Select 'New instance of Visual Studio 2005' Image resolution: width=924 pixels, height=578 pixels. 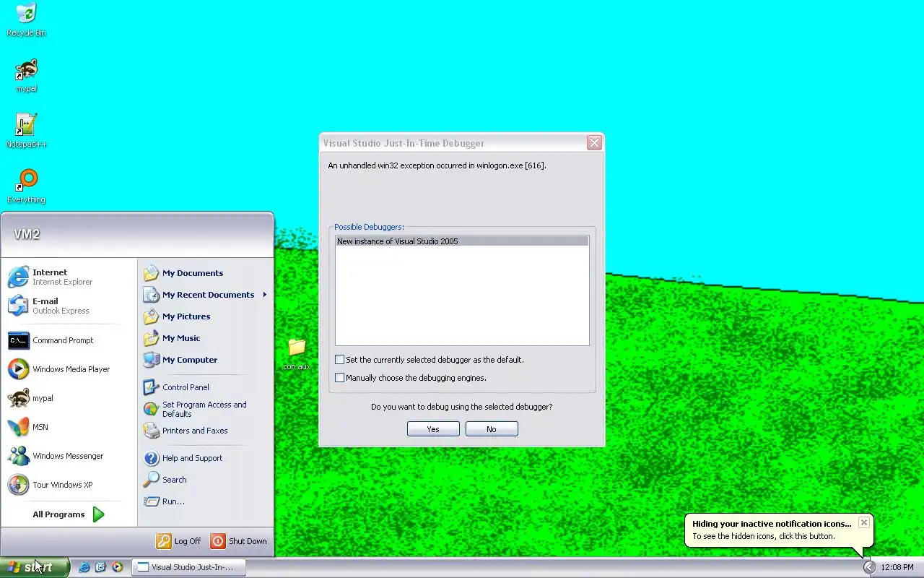coord(462,241)
